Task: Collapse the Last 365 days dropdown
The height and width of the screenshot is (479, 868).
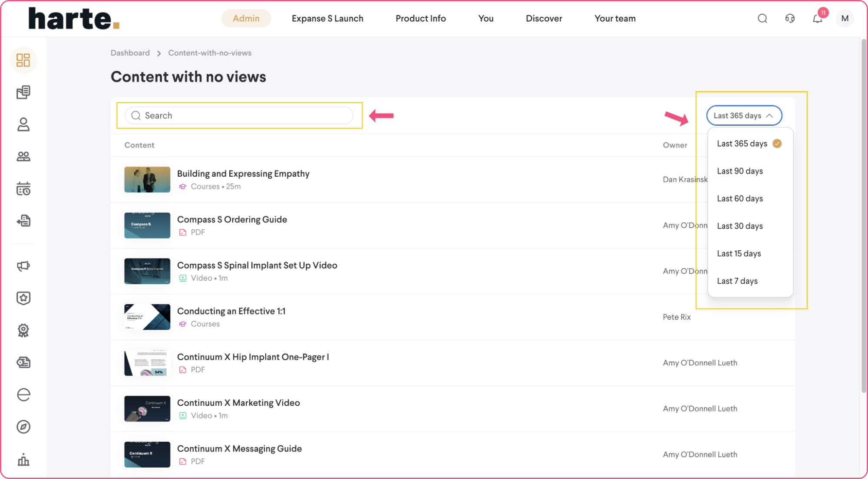Action: tap(744, 116)
